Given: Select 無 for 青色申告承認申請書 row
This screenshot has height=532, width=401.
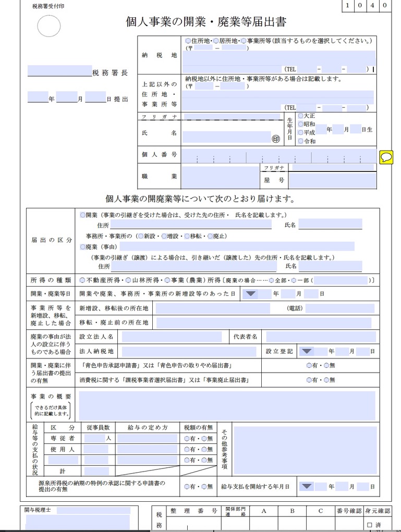Looking at the screenshot, I should tap(326, 365).
